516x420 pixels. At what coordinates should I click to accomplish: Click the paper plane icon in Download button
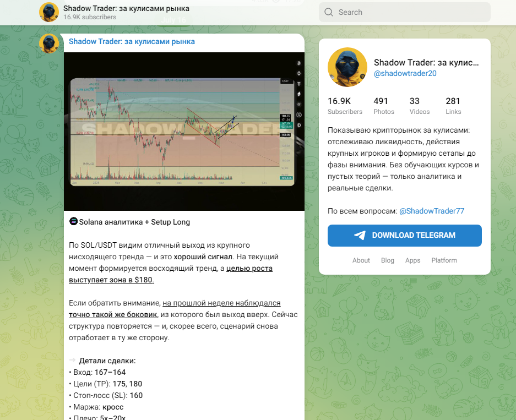[360, 235]
